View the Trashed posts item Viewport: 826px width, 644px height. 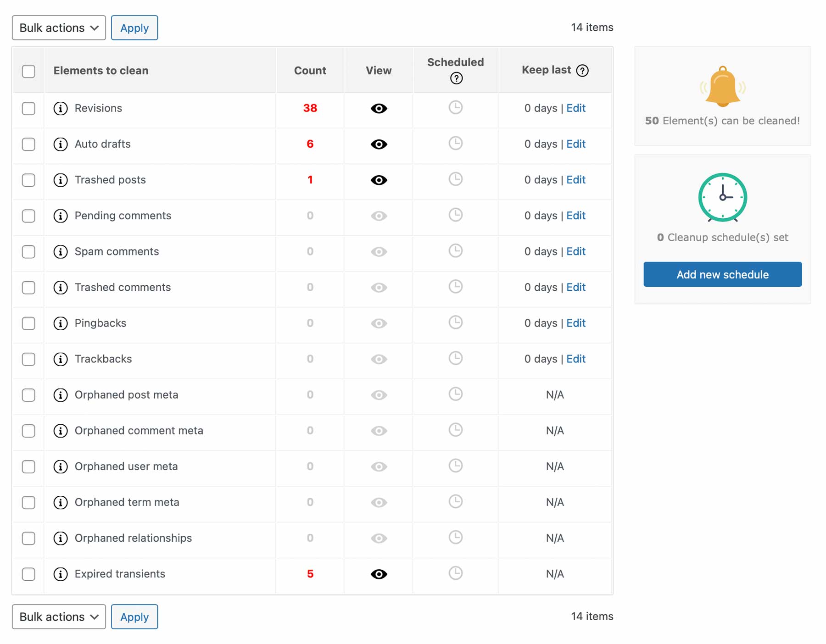click(x=378, y=180)
